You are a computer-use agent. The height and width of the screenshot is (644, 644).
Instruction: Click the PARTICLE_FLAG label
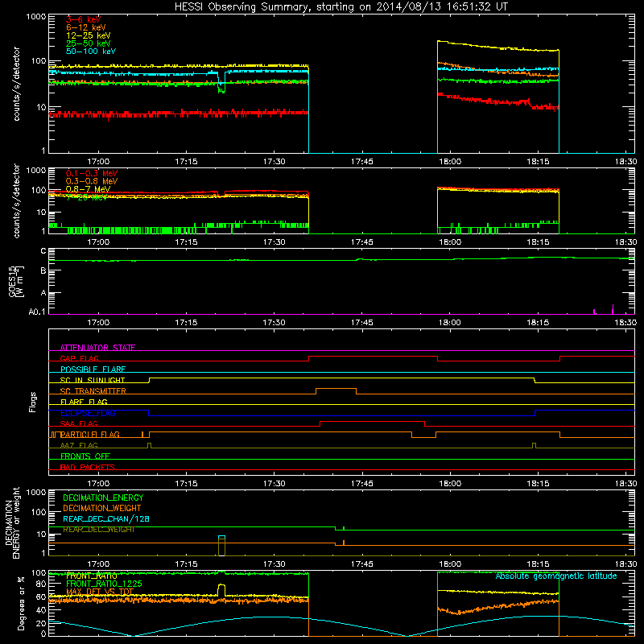click(90, 435)
